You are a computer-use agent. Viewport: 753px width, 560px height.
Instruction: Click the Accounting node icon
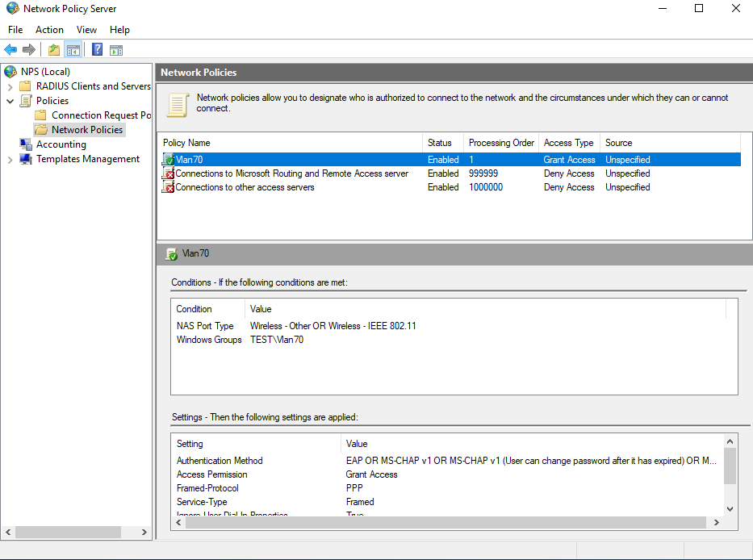pyautogui.click(x=26, y=144)
